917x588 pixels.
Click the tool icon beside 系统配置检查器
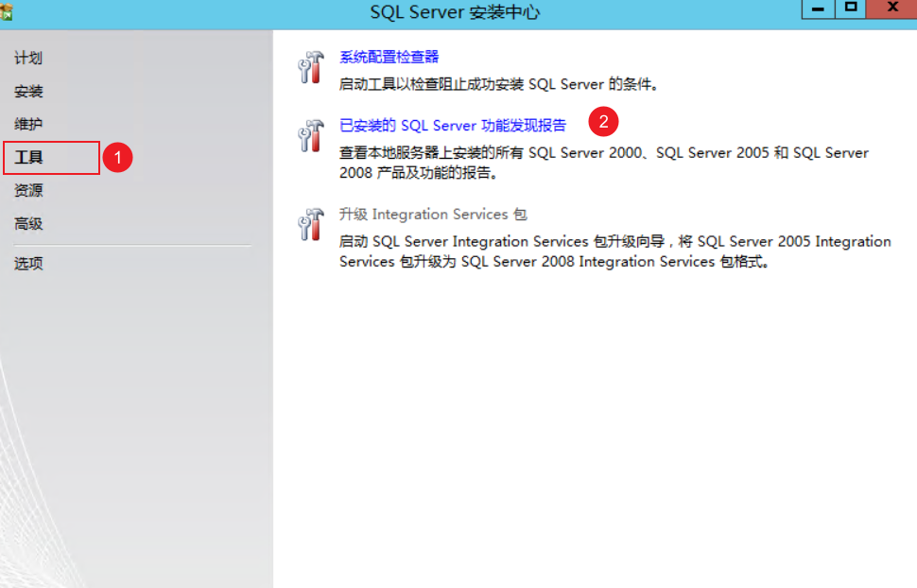tap(311, 68)
